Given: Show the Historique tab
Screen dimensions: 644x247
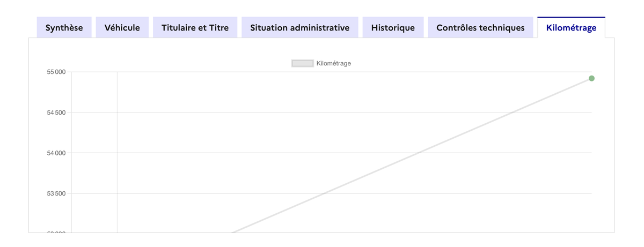Looking at the screenshot, I should point(393,27).
